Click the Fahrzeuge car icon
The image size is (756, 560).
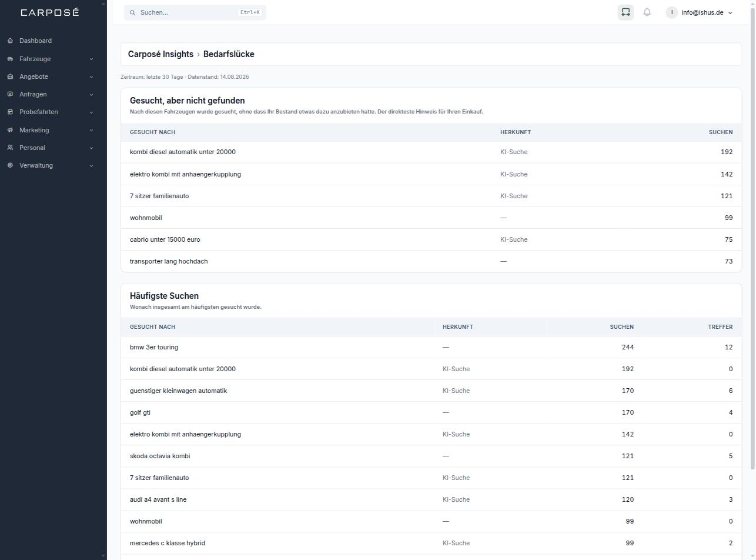(10, 59)
